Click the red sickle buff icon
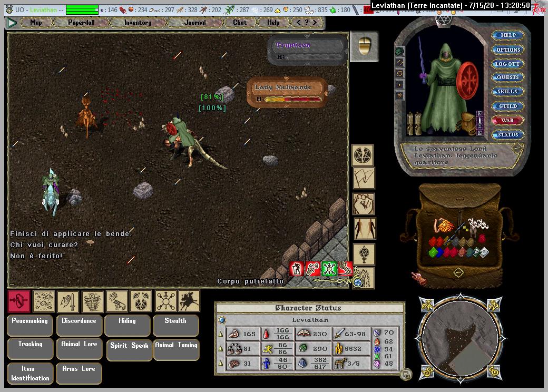This screenshot has height=392, width=548. coord(345,269)
